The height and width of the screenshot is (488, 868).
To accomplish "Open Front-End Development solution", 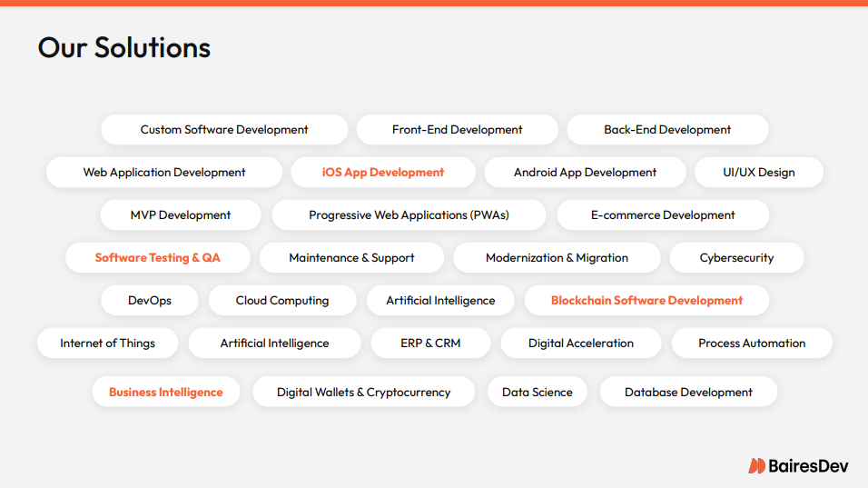I will point(458,130).
